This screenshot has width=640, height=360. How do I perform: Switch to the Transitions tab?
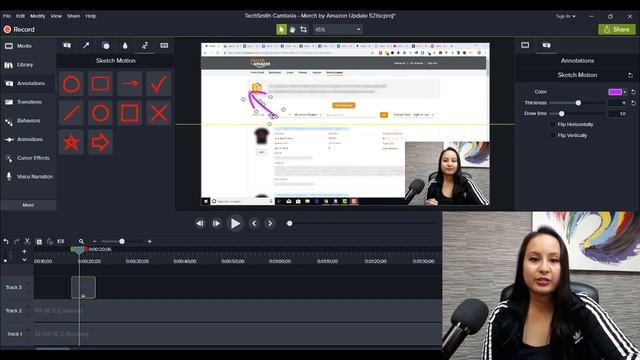pos(28,102)
